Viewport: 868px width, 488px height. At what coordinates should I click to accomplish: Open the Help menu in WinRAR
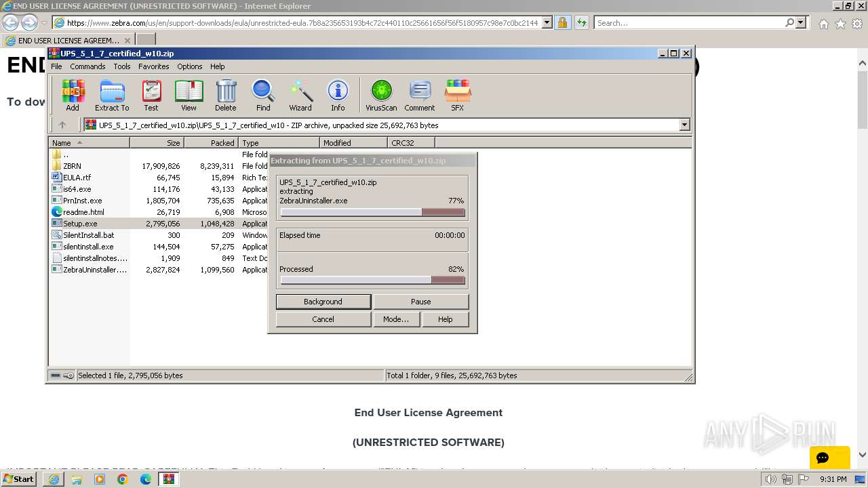217,66
